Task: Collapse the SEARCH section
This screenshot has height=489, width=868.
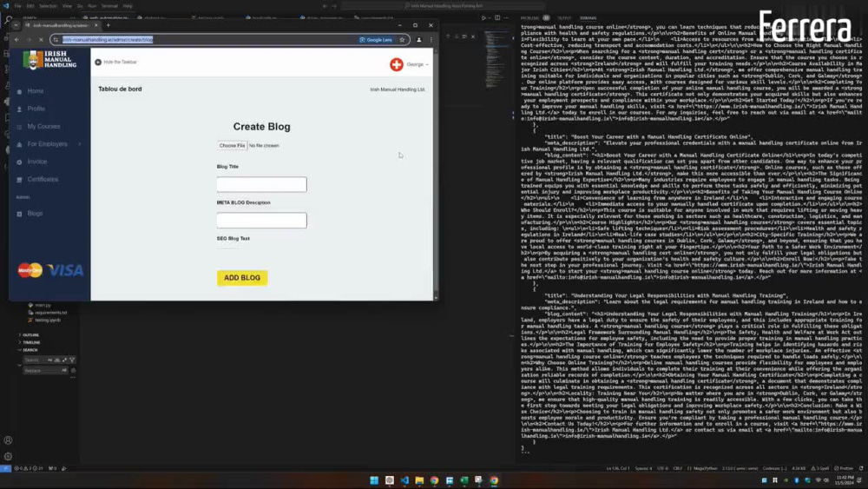Action: pyautogui.click(x=30, y=350)
